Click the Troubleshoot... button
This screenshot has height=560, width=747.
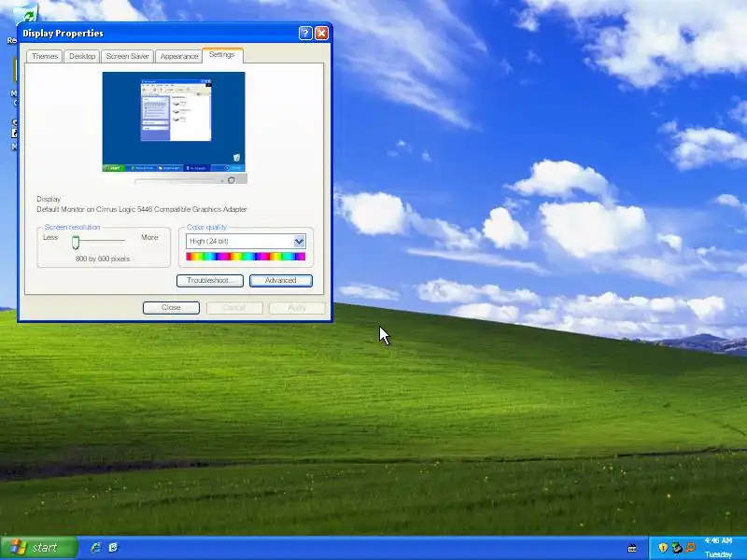tap(209, 281)
